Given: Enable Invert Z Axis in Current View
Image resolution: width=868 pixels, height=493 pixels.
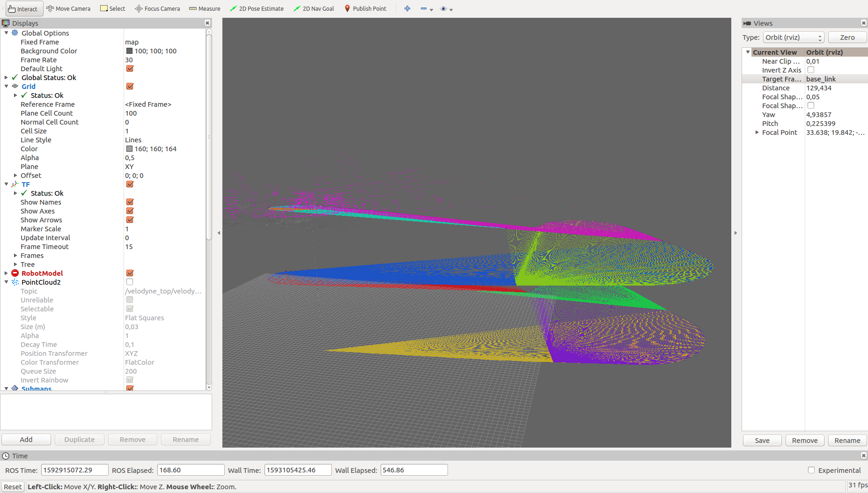Looking at the screenshot, I should coord(811,70).
